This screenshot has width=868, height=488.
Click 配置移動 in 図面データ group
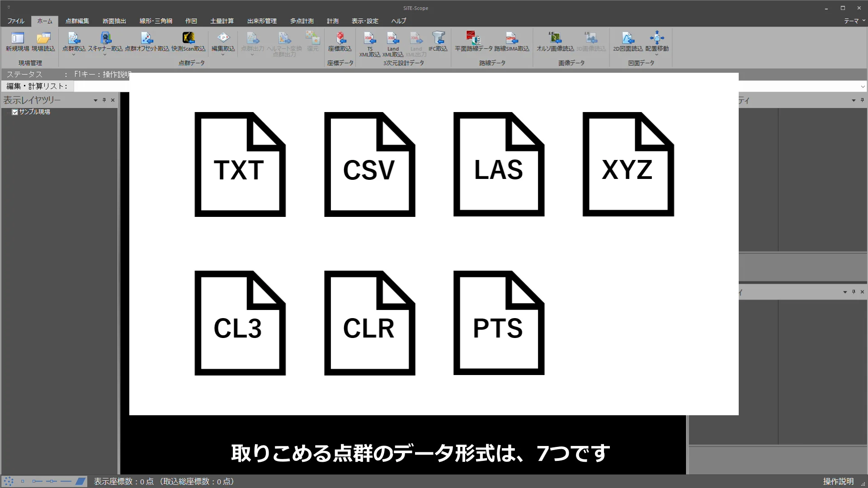click(657, 43)
